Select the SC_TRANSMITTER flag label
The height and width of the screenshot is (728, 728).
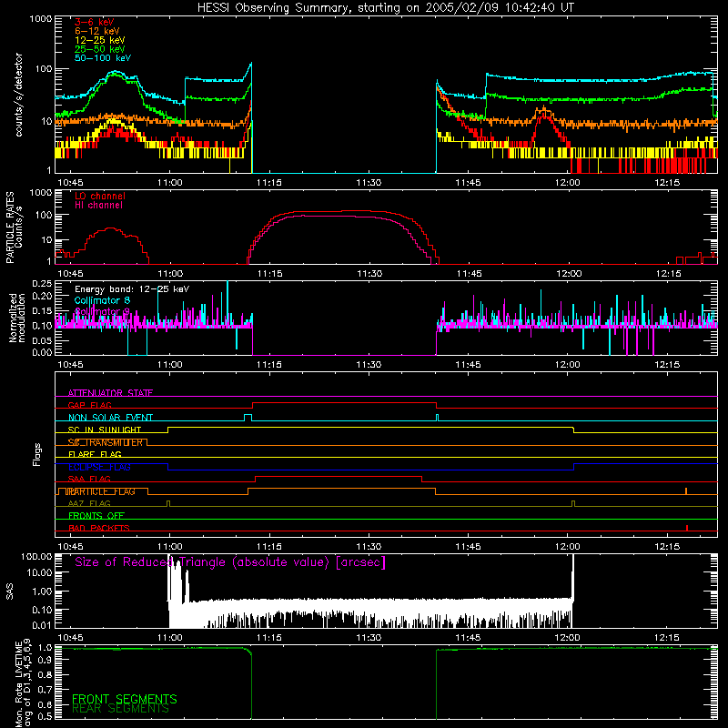tap(106, 442)
